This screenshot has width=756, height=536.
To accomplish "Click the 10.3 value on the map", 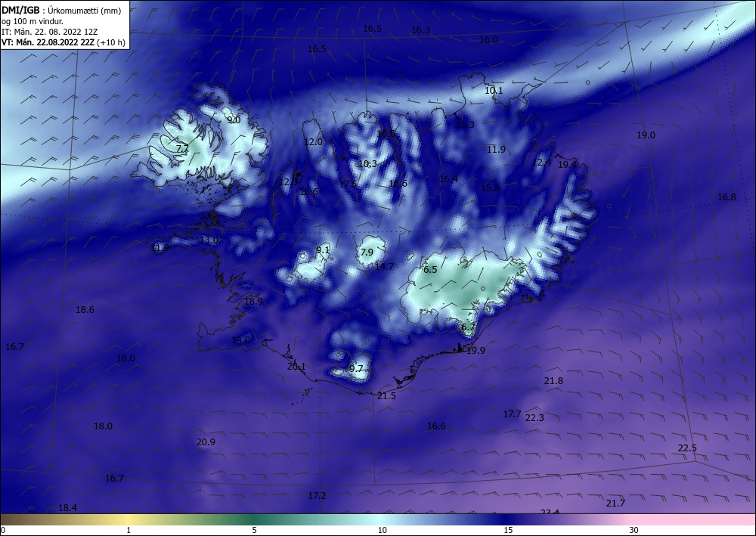I will click(x=368, y=164).
